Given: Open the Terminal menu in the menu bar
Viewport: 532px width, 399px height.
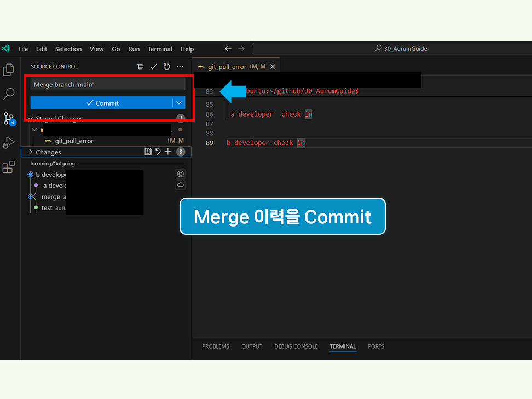Looking at the screenshot, I should [x=160, y=49].
